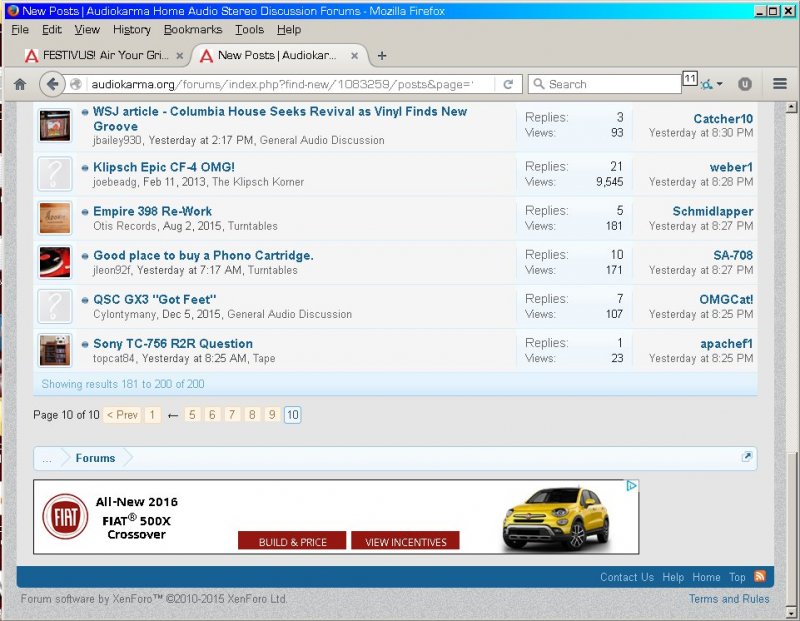
Task: View last poster OMGCat!'s profile
Action: click(726, 300)
